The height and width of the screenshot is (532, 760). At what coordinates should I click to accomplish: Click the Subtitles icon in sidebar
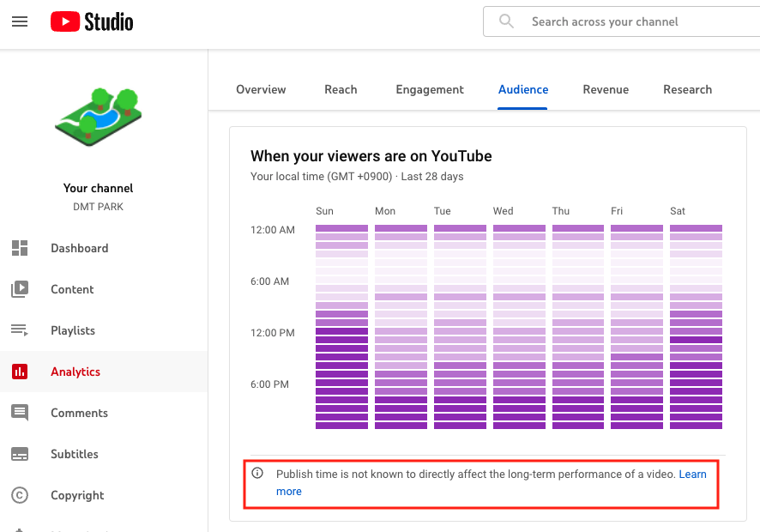coord(20,454)
